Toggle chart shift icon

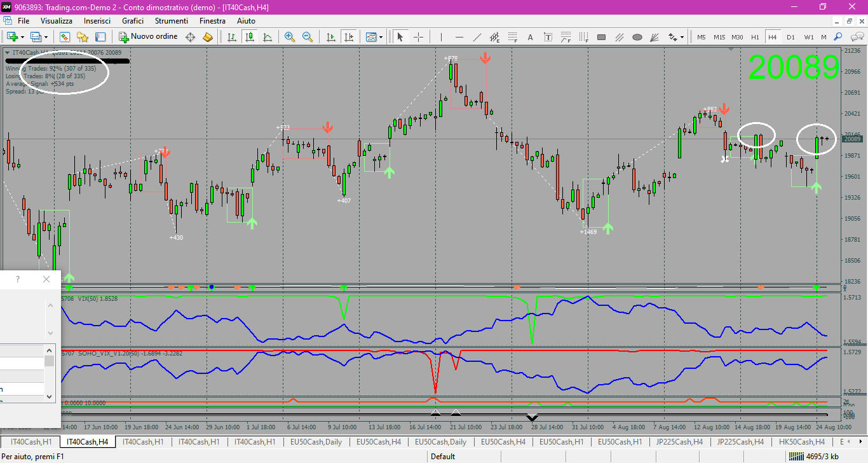pyautogui.click(x=349, y=37)
